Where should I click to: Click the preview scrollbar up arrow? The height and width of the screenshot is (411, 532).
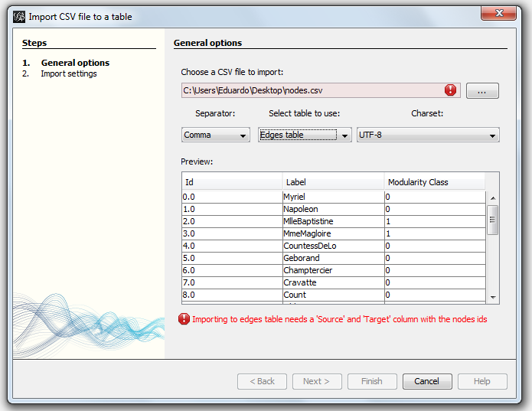493,197
